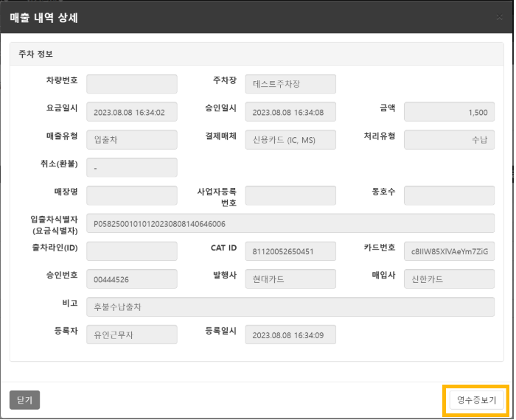Select the 요금일시 field 2023.08.08 16:34:02

pyautogui.click(x=132, y=112)
